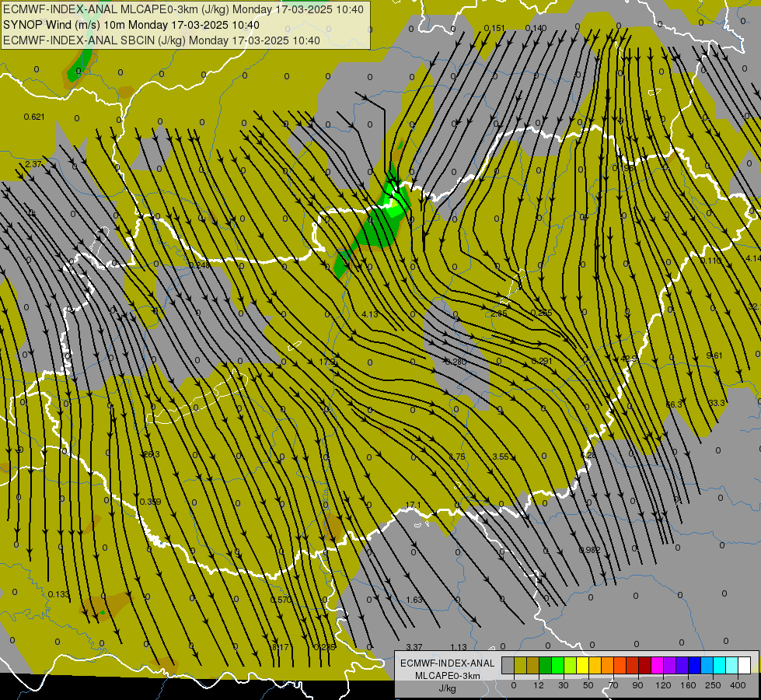Select the white legend swatch
Screen dimensions: 761x700
[744, 665]
